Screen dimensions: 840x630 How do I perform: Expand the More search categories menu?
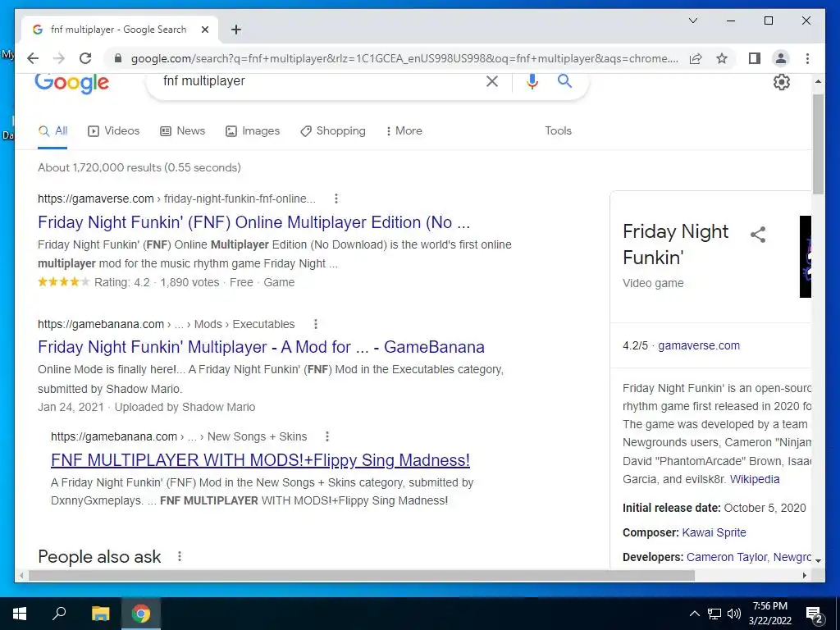[404, 130]
